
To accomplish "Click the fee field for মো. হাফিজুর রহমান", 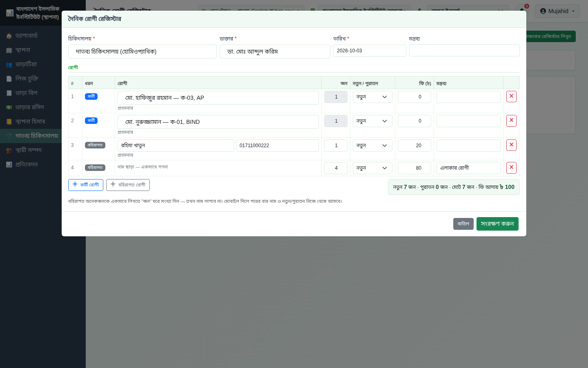I will tap(414, 97).
